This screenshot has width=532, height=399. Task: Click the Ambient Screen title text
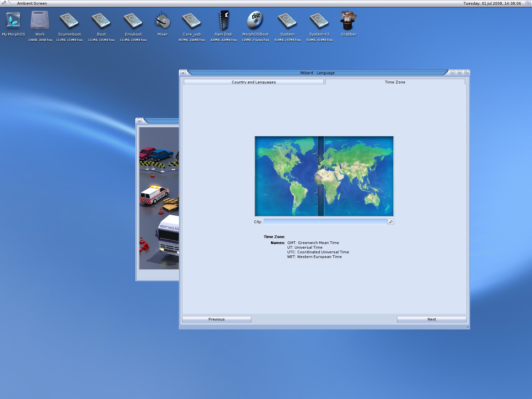pos(32,3)
